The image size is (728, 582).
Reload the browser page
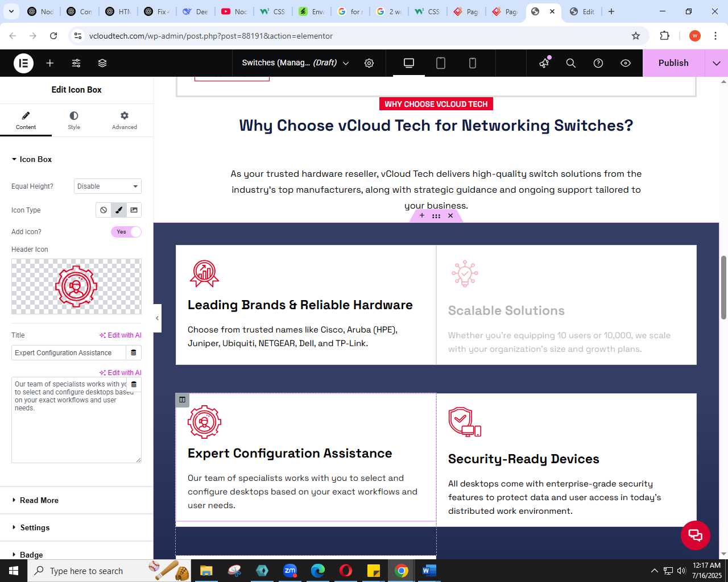53,36
